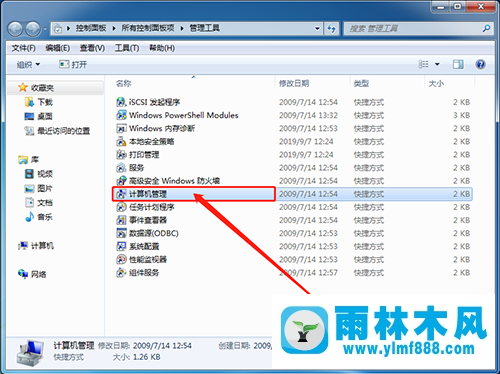This screenshot has height=374, width=500.
Task: Click the 打开 toolbar button
Action: pos(73,64)
